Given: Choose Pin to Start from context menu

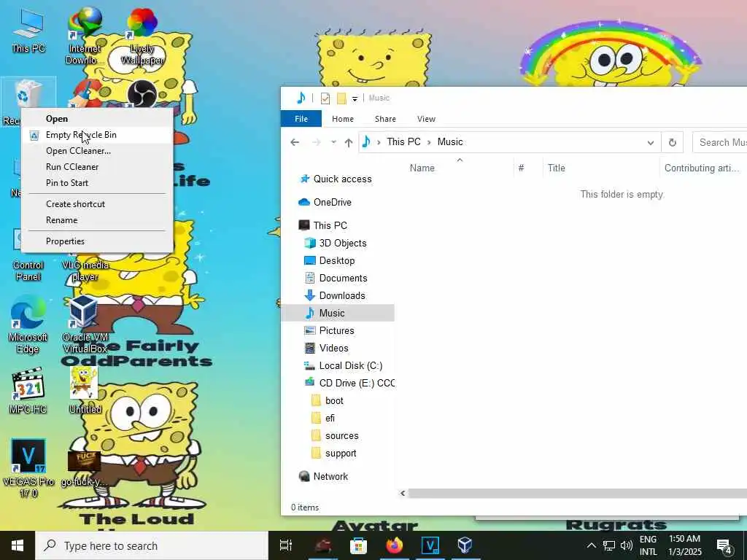Looking at the screenshot, I should pyautogui.click(x=97, y=183).
